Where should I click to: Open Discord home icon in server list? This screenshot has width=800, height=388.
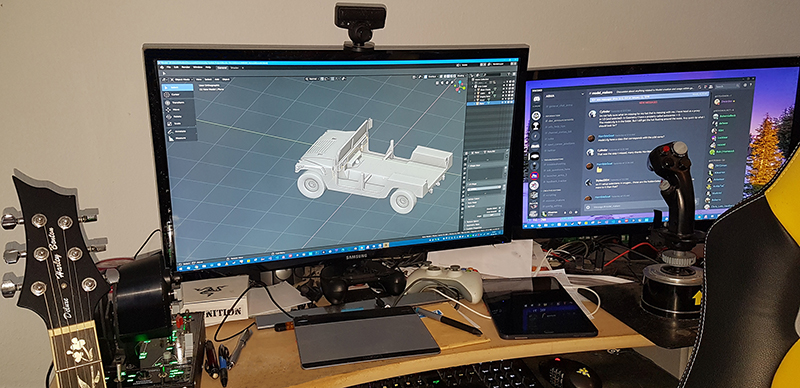(x=537, y=99)
